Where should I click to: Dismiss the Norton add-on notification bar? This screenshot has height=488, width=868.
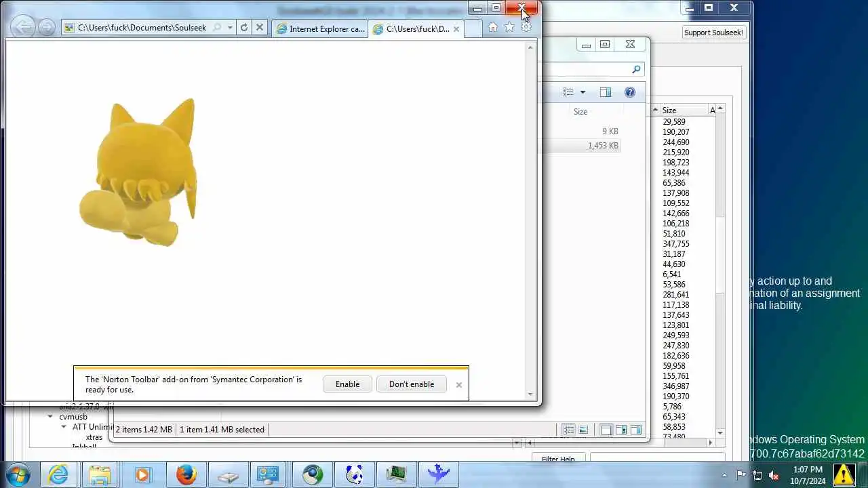(x=459, y=385)
